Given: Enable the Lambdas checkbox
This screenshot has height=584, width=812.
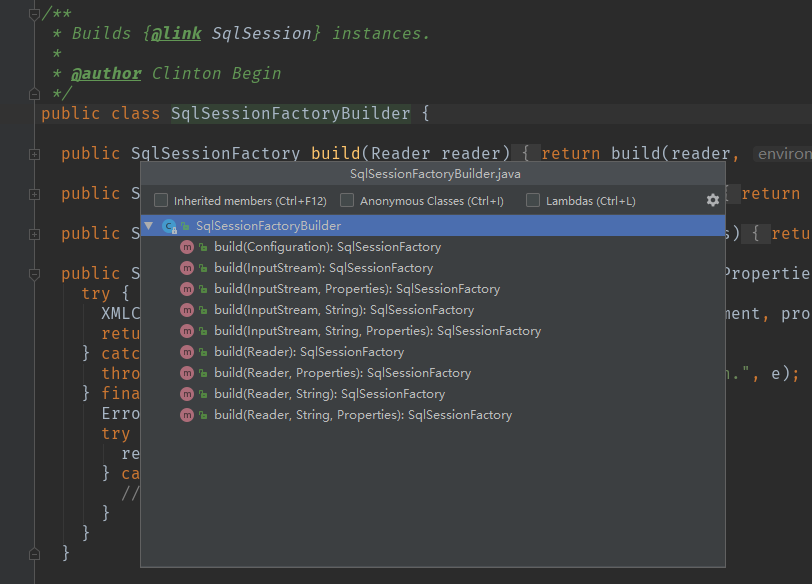Looking at the screenshot, I should click(x=533, y=200).
